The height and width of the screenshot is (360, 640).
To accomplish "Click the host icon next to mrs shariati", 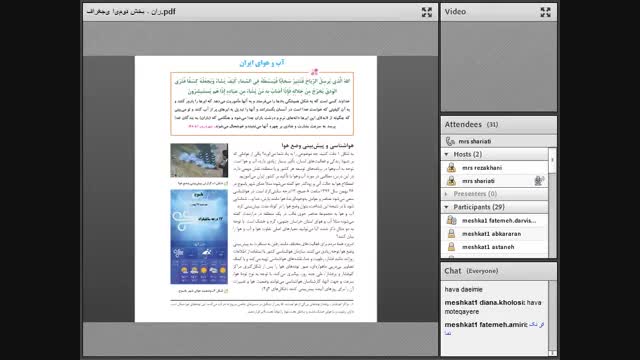I will click(x=451, y=180).
